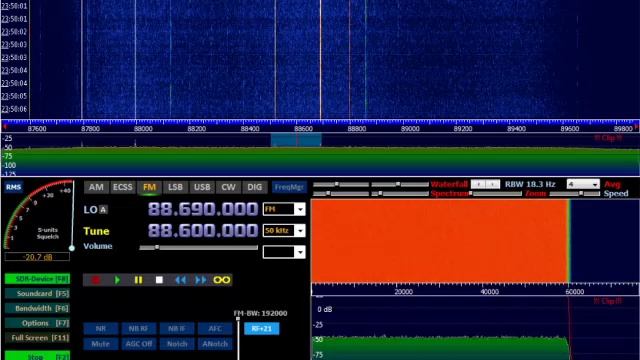The height and width of the screenshot is (360, 640).
Task: Open the empty dropdown beside the Volume slider
Action: point(284,252)
